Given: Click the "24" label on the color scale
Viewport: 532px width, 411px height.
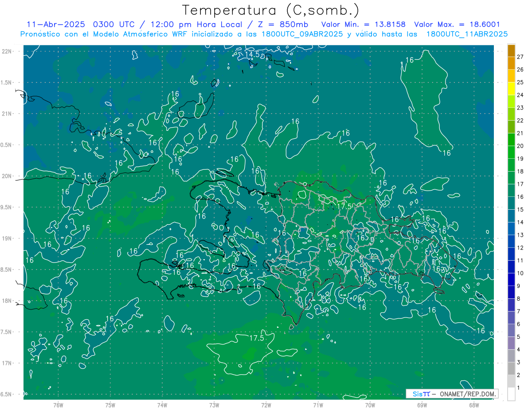Looking at the screenshot, I should click(520, 95).
